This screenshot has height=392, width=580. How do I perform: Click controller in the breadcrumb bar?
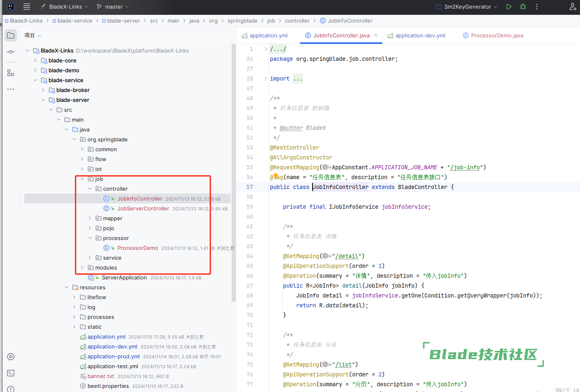coord(297,21)
